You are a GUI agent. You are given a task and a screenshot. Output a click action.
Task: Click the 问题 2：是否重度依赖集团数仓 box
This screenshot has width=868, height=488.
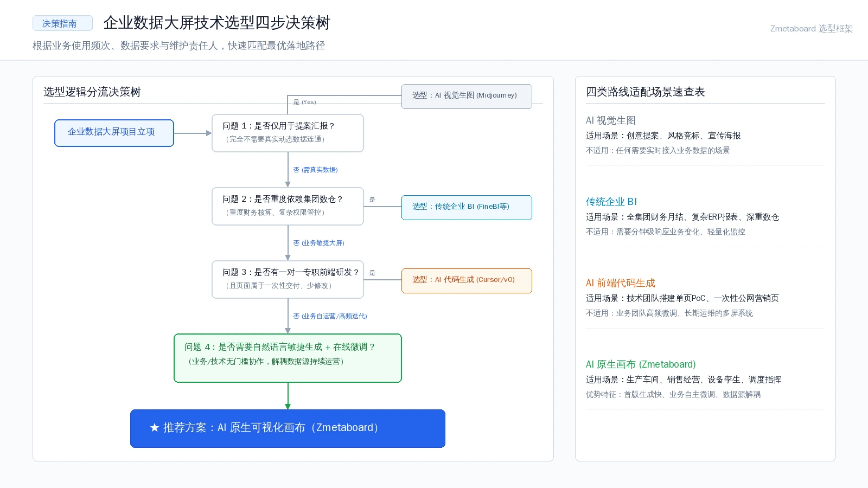(288, 206)
